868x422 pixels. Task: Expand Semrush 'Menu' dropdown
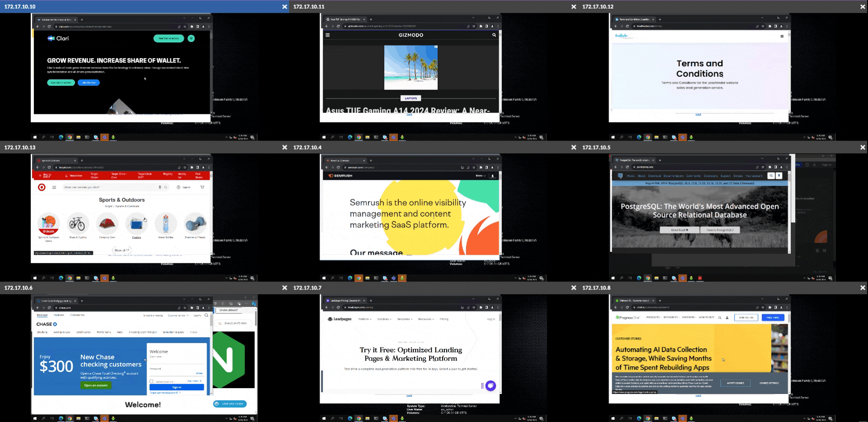coord(481,176)
